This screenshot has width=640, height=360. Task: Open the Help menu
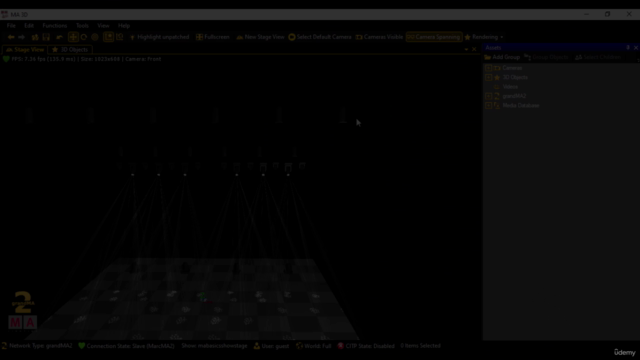(124, 26)
